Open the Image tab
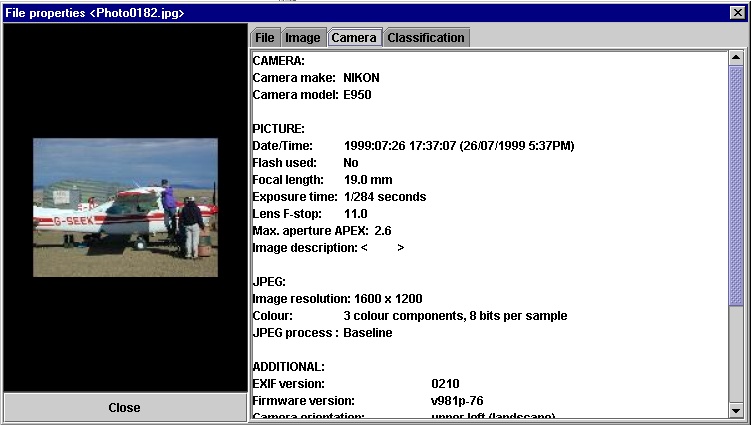The height and width of the screenshot is (425, 751). coord(302,38)
